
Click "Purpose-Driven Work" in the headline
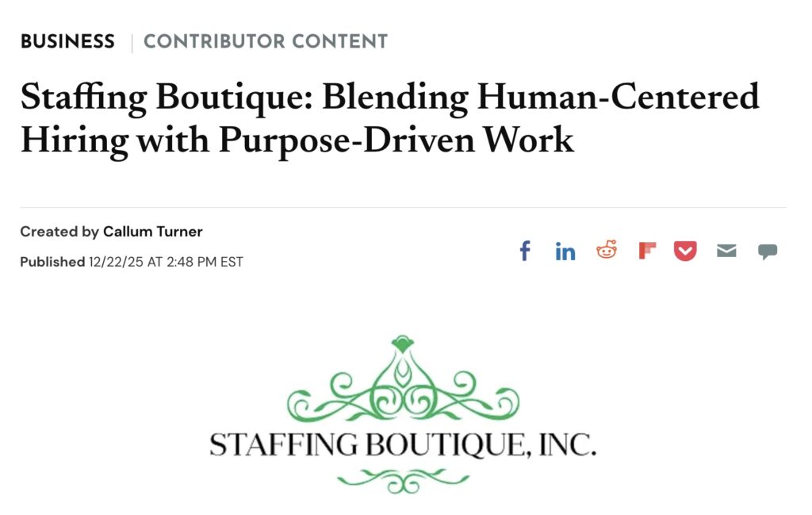pyautogui.click(x=396, y=139)
